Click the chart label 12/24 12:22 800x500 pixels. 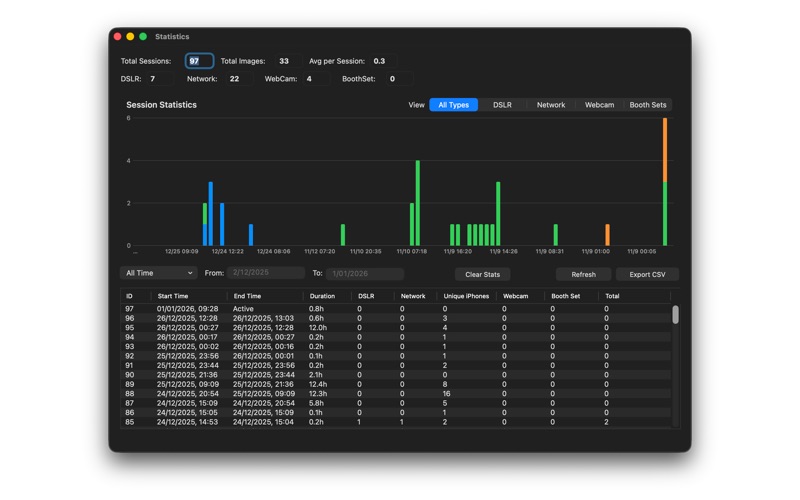click(228, 252)
